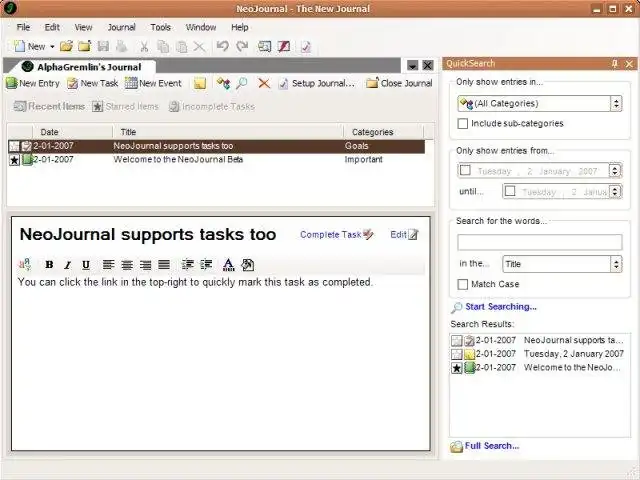The width and height of the screenshot is (640, 480).
Task: Justify text in editor
Action: click(164, 265)
